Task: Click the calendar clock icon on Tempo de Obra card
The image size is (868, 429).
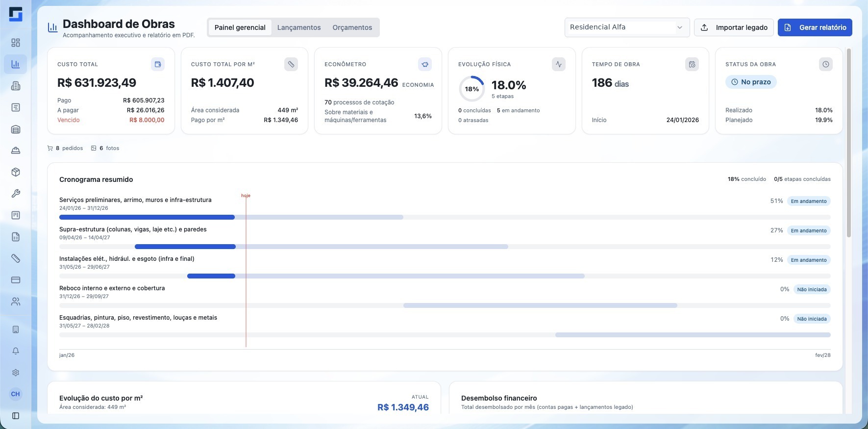Action: tap(692, 64)
